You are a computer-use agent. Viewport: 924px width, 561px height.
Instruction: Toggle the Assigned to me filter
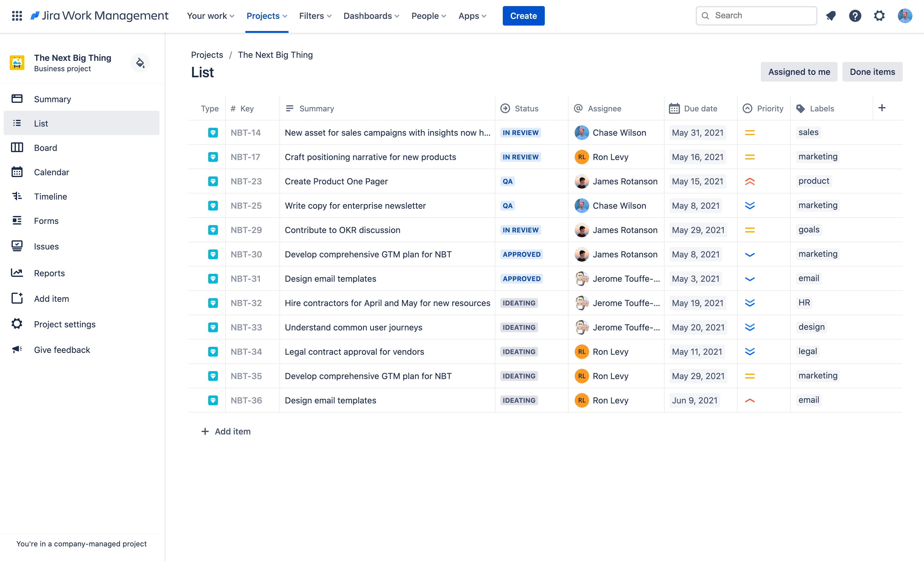pyautogui.click(x=799, y=71)
